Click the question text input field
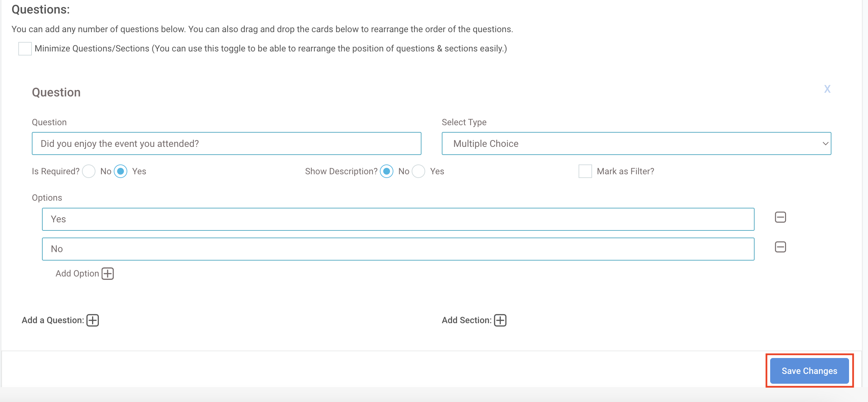868x402 pixels. 226,143
